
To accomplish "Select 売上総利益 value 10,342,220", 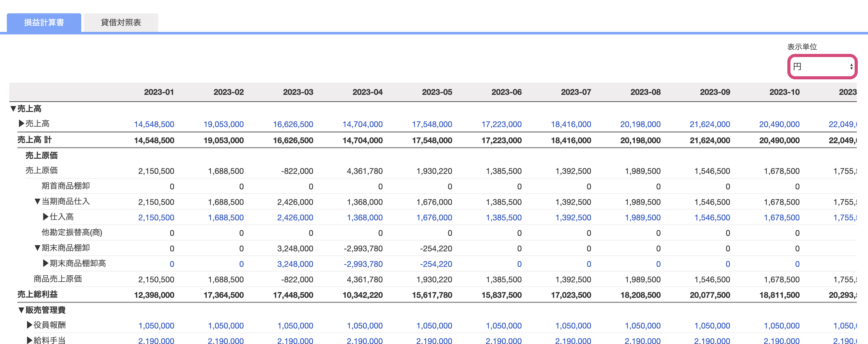I will (x=363, y=295).
